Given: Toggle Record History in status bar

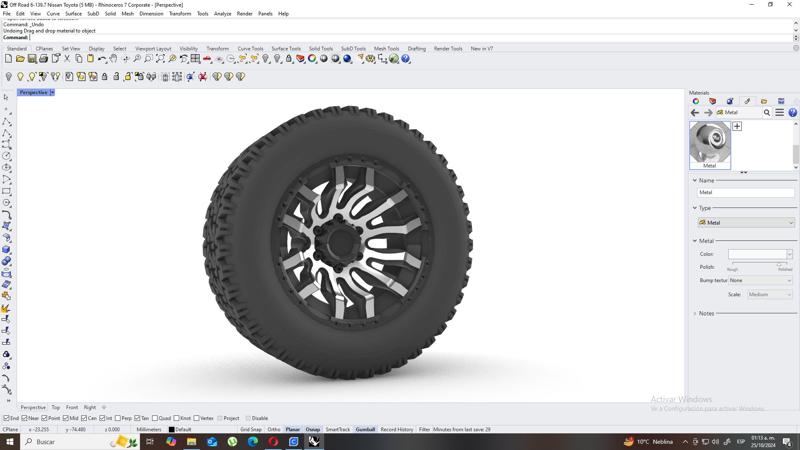Looking at the screenshot, I should click(396, 430).
